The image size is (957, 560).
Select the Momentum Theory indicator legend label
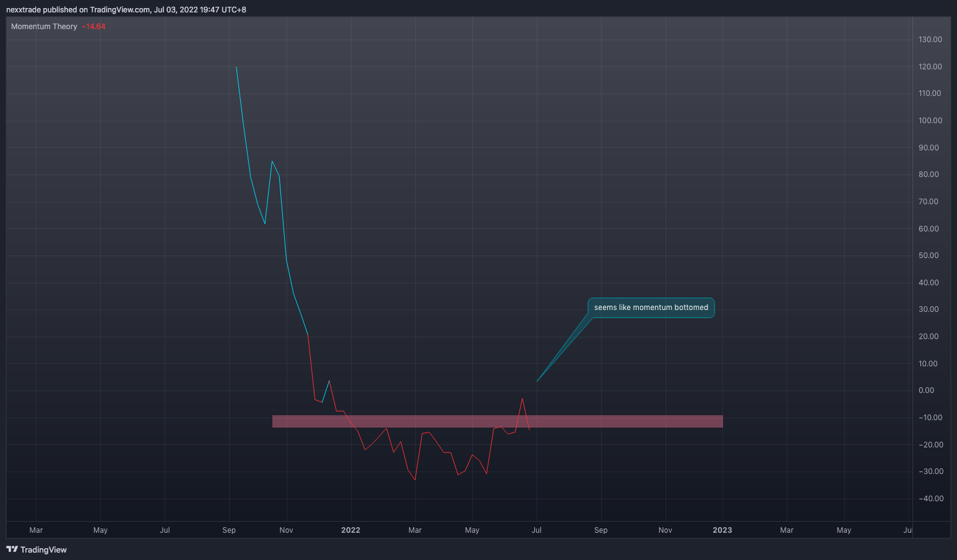point(44,27)
